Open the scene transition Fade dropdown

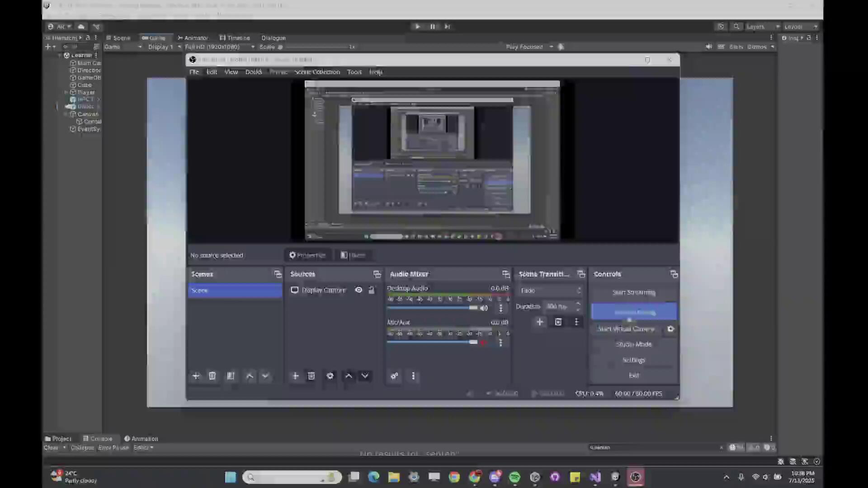(x=550, y=291)
